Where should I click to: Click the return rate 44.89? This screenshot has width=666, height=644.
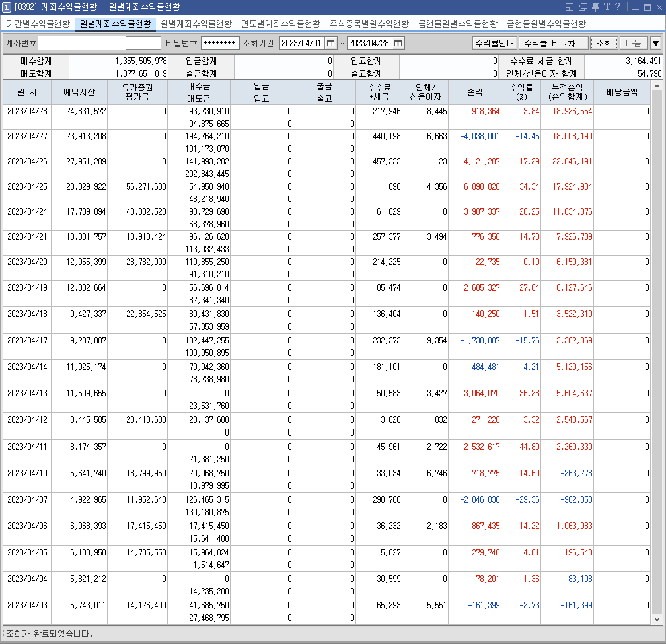point(529,447)
